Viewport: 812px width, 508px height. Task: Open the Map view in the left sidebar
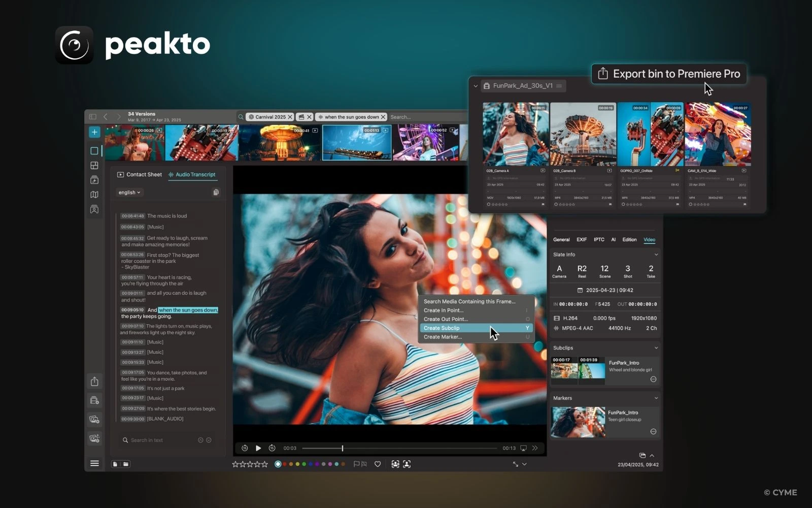click(x=94, y=194)
